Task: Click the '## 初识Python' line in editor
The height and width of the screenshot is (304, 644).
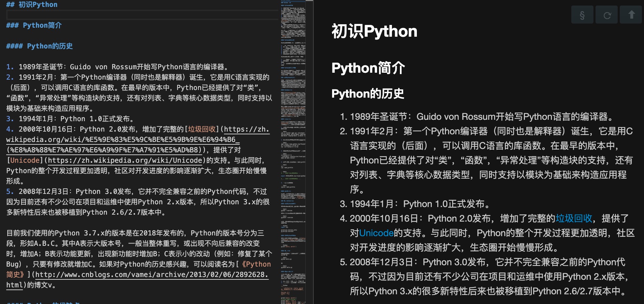Action: pyautogui.click(x=32, y=5)
